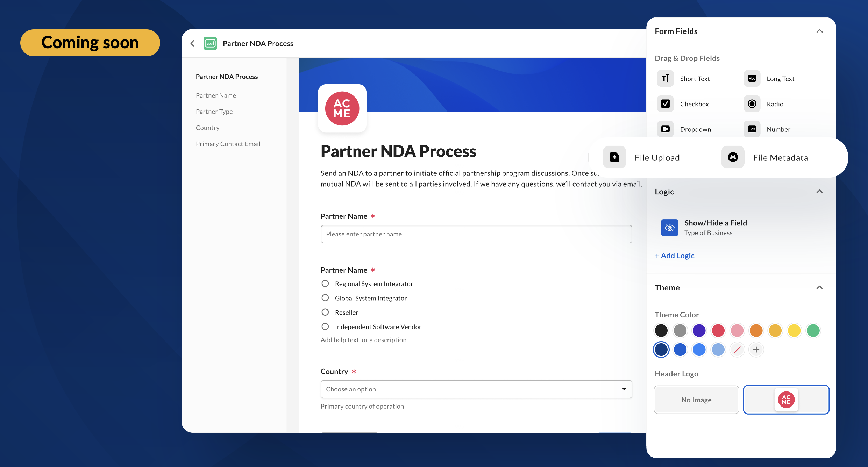
Task: Select Regional System Integrator radio option
Action: point(325,283)
